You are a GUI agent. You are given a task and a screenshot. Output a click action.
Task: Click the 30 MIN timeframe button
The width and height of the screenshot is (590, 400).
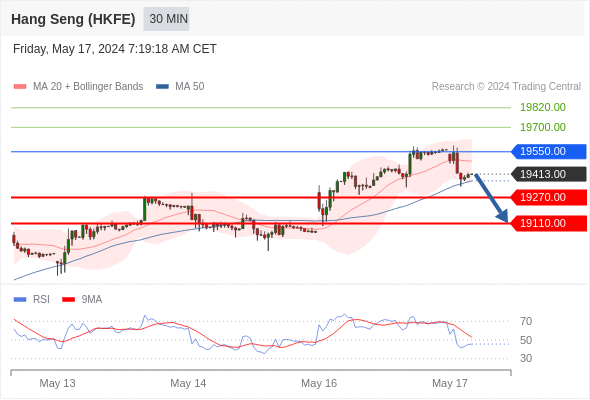click(166, 19)
